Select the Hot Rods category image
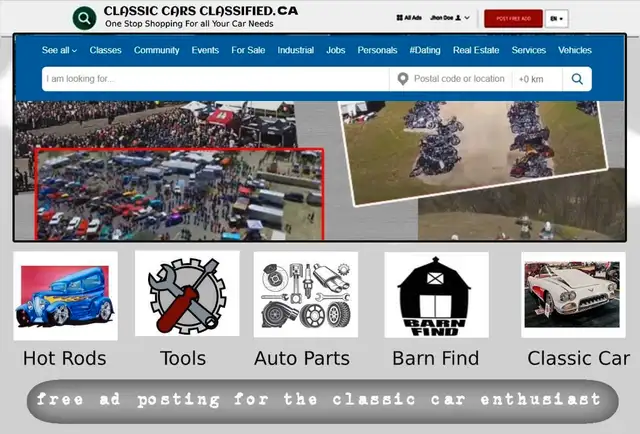This screenshot has height=434, width=640. coord(65,296)
